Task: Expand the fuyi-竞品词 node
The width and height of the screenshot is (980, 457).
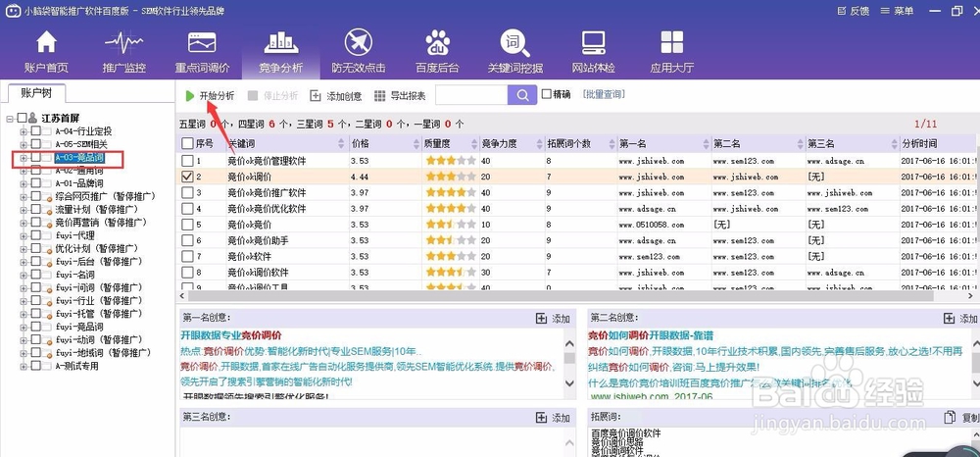Action: click(x=24, y=327)
